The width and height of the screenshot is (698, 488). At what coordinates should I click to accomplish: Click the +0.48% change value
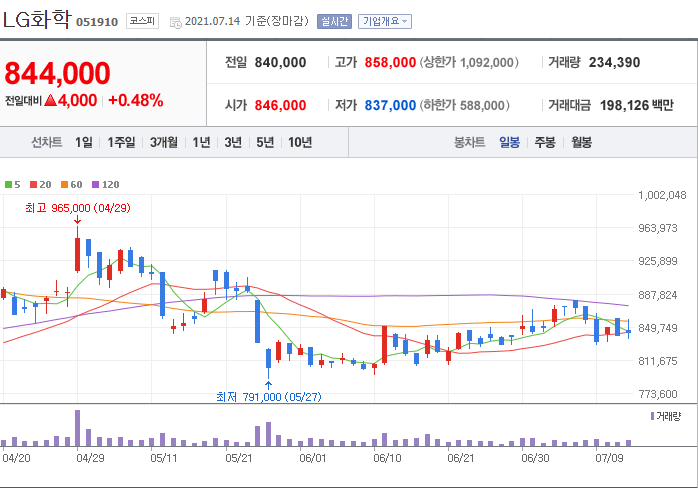(136, 101)
